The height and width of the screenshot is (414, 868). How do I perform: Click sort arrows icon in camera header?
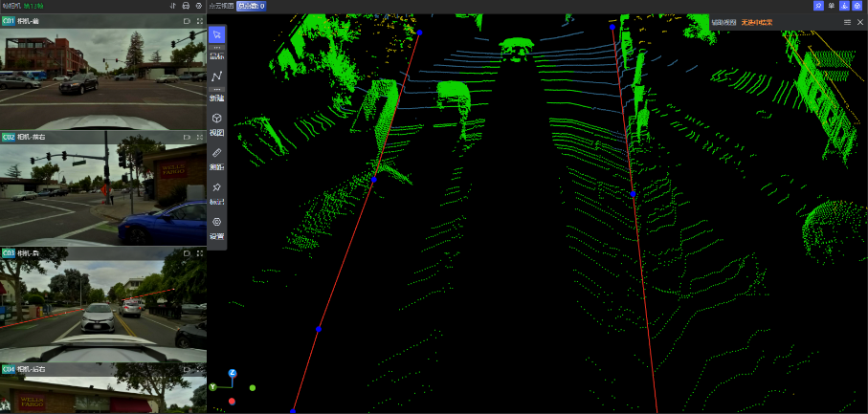pyautogui.click(x=172, y=6)
